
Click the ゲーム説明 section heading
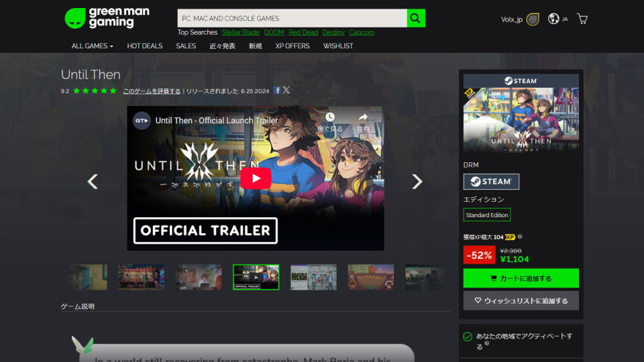(x=78, y=306)
